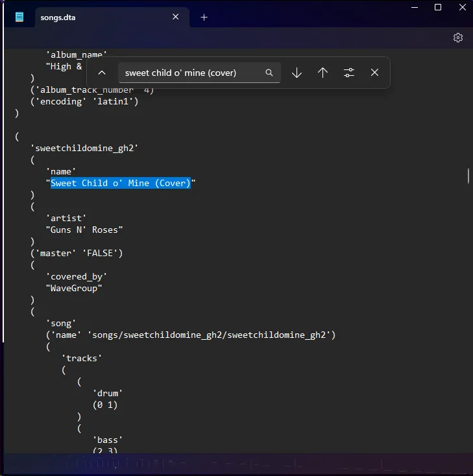Add a new tab
The height and width of the screenshot is (476, 473).
[x=204, y=18]
